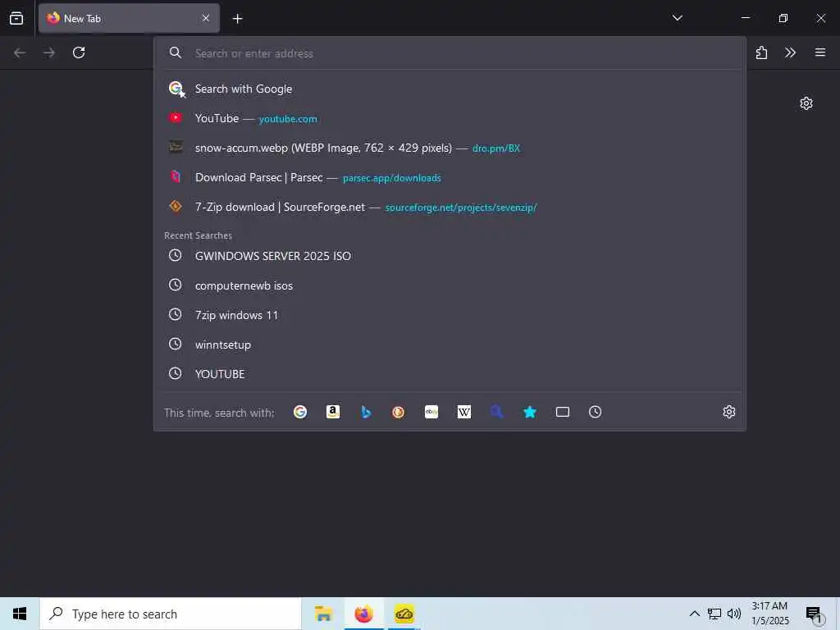
Task: Open the Windows Start menu
Action: 20,614
